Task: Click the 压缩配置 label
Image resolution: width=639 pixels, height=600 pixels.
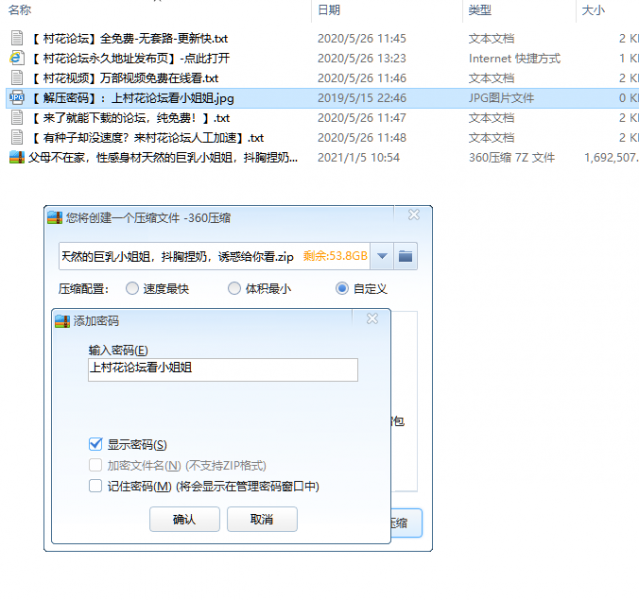Action: coord(84,289)
